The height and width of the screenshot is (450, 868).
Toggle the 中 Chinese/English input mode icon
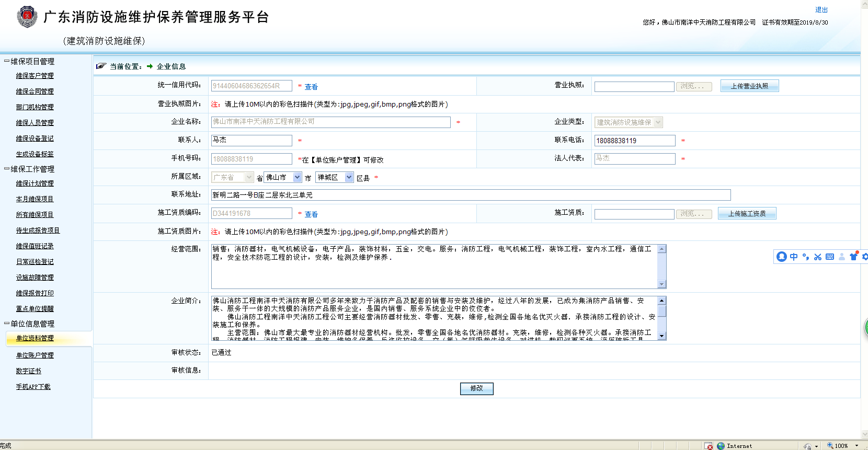click(794, 257)
